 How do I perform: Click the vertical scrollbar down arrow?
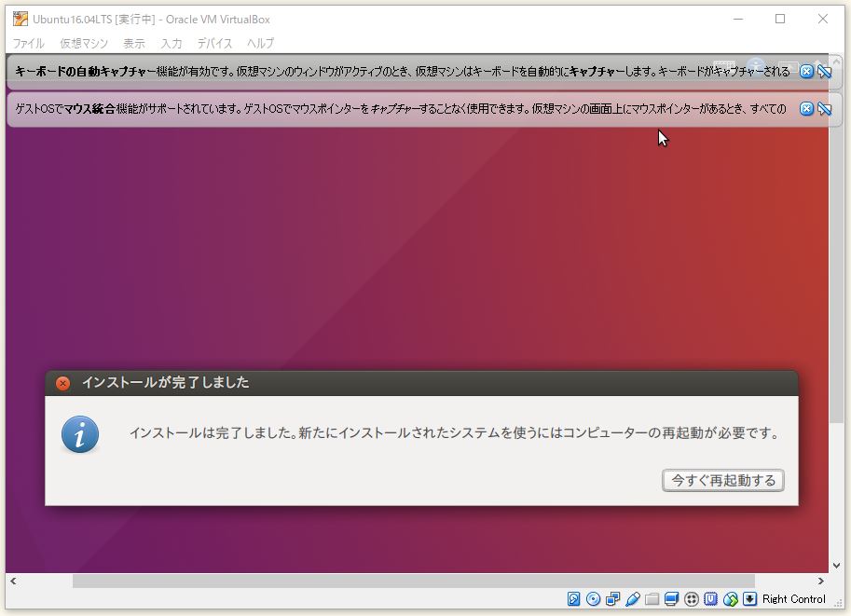tap(836, 566)
